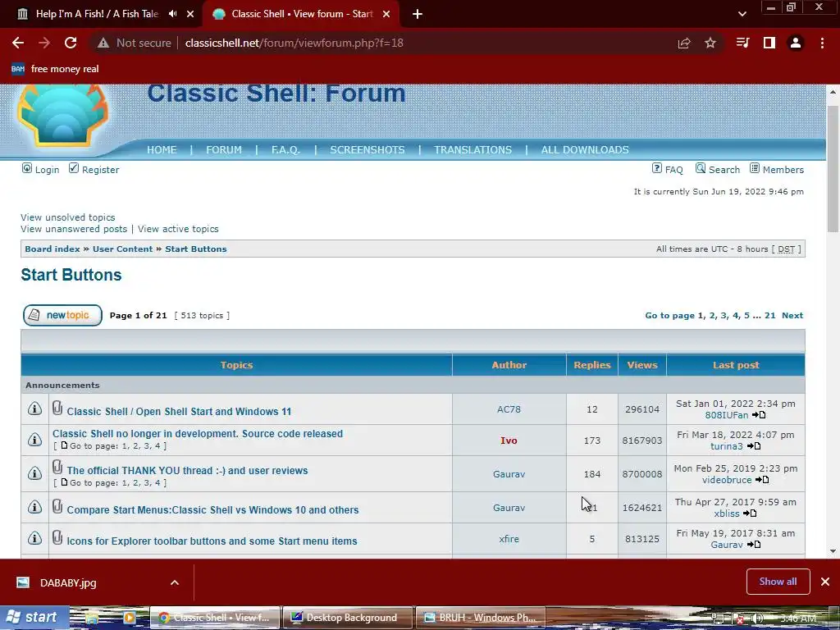Open author AC78 profile
Viewport: 840px width, 630px height.
point(509,409)
